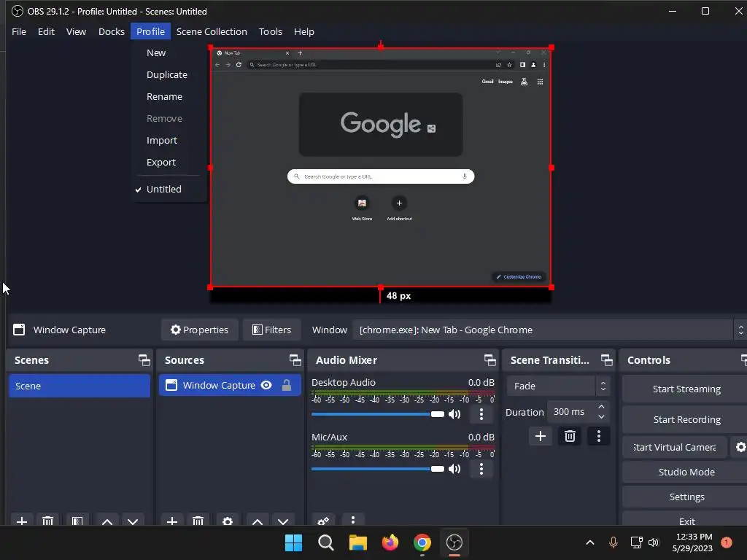
Task: Open Desktop Audio options three-dot menu
Action: coord(481,414)
